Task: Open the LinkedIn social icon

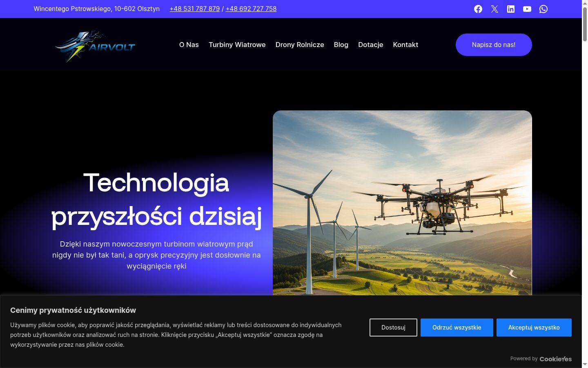Action: pyautogui.click(x=511, y=9)
